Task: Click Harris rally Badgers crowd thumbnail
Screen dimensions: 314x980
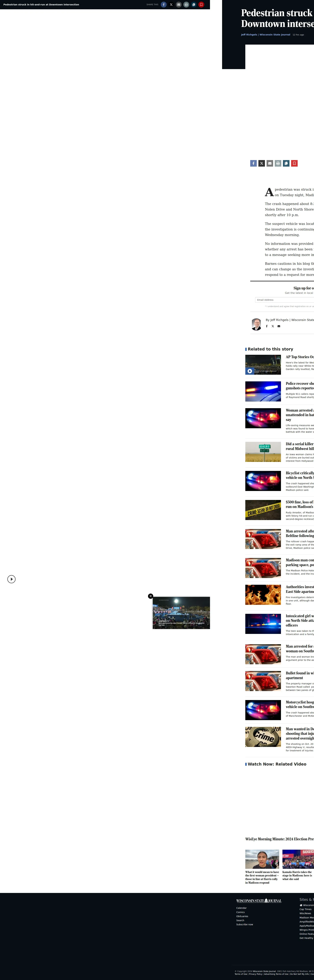Action: click(298, 859)
